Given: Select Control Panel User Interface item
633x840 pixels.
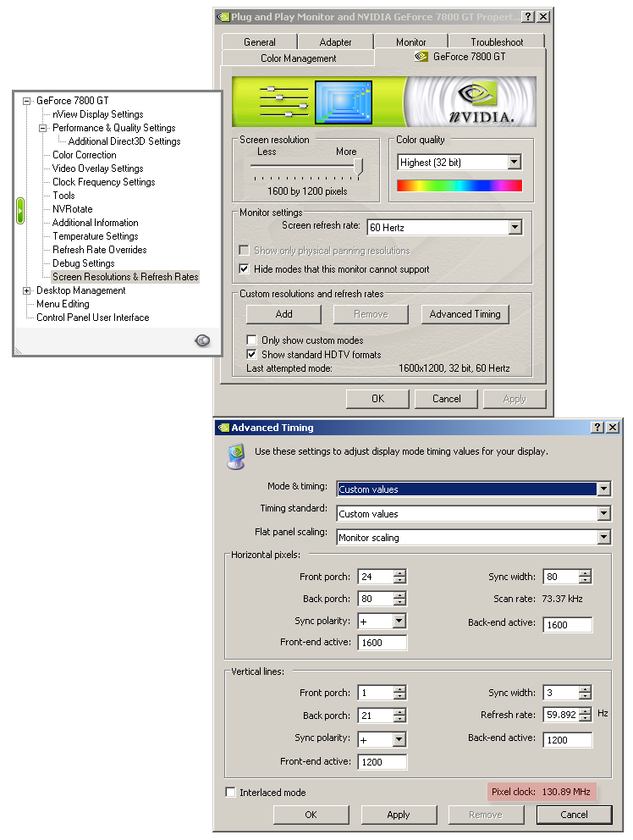Looking at the screenshot, I should pos(92,318).
